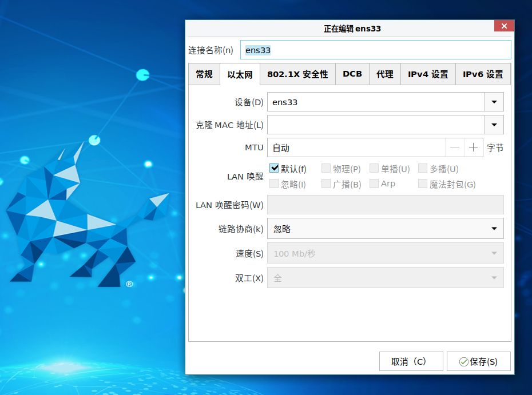
Task: Click the MTU value field
Action: click(356, 147)
